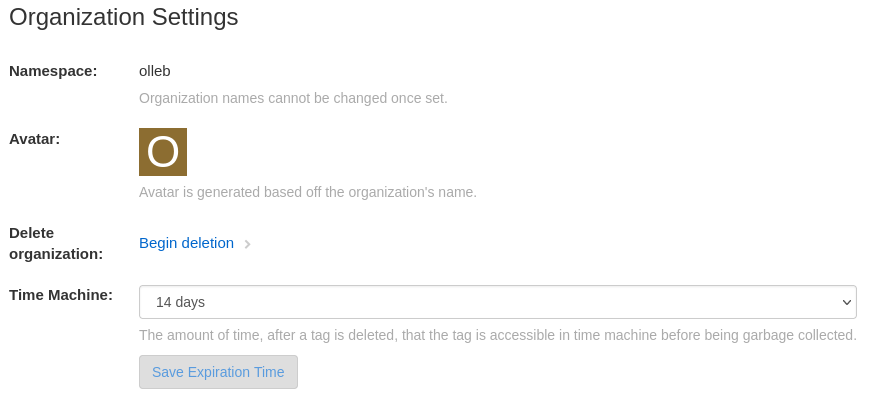Image resolution: width=877 pixels, height=411 pixels.
Task: Click the '14 days' selected value
Action: (180, 302)
